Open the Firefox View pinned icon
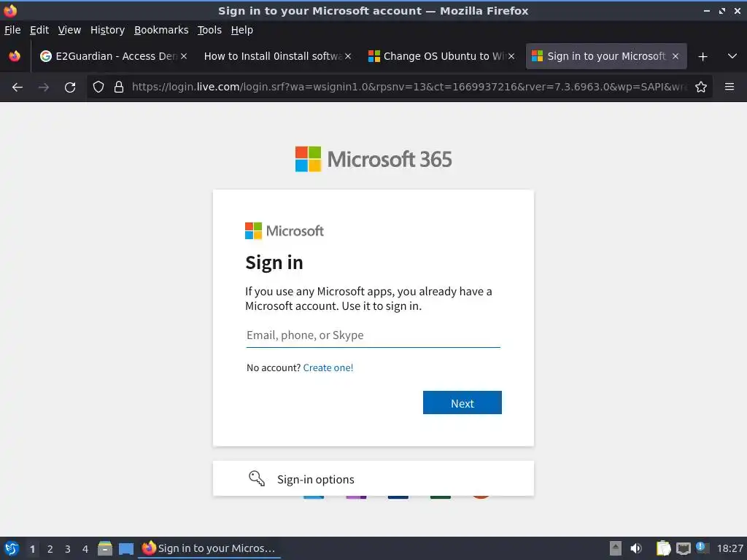The height and width of the screenshot is (560, 747). click(x=15, y=56)
